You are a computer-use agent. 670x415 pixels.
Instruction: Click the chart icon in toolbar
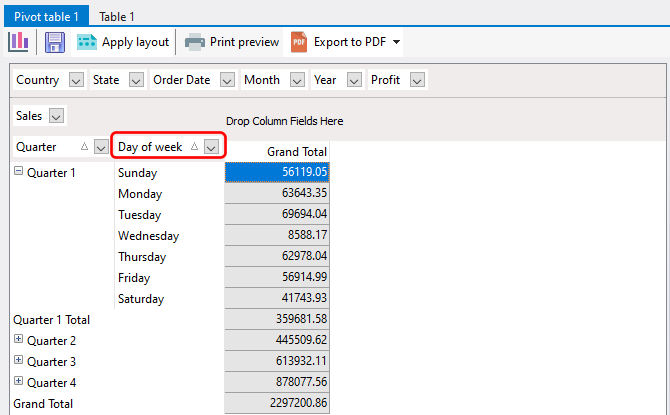(18, 41)
